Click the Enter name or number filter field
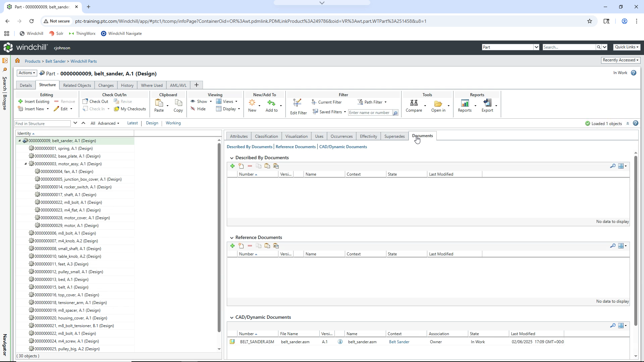Screen dimensions: 644x362 point(370,113)
